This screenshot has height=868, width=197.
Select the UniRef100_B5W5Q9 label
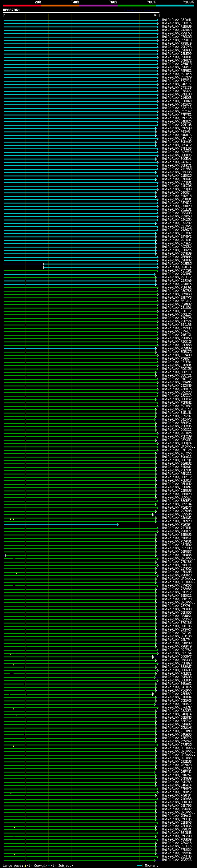(176, 128)
